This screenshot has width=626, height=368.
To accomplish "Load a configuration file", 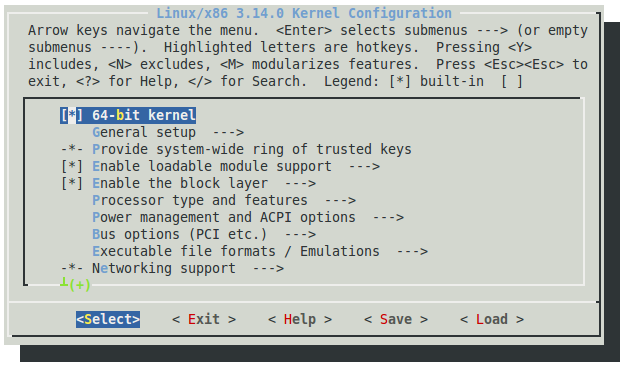I will pyautogui.click(x=492, y=319).
